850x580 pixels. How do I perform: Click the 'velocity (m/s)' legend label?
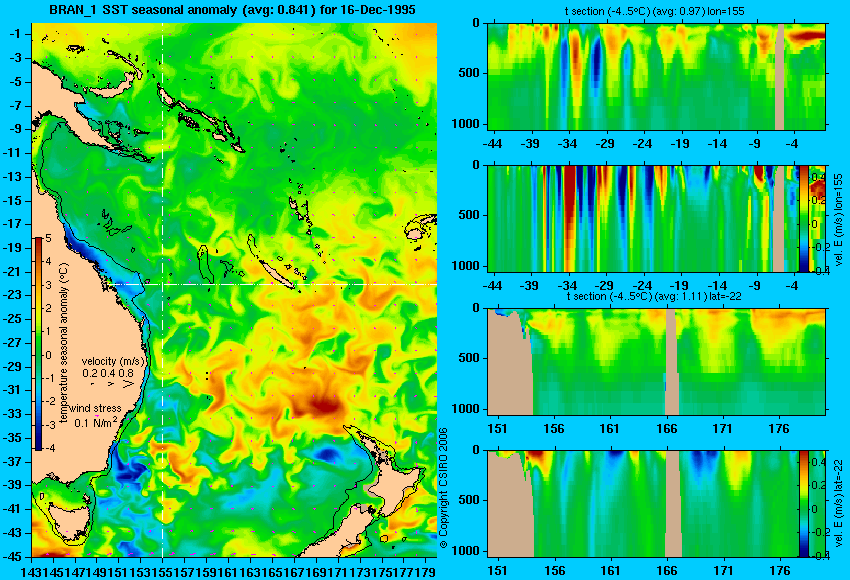click(113, 361)
